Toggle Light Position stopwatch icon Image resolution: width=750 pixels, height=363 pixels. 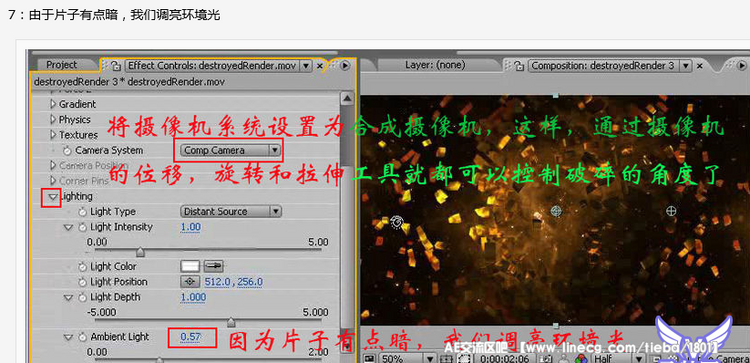(83, 282)
